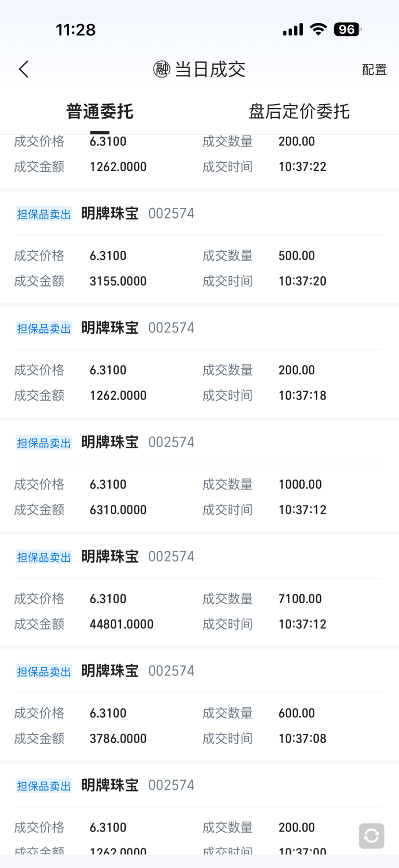Select the 担保品卖出 tag on 10:37:18 trade
The width and height of the screenshot is (399, 868).
pyautogui.click(x=44, y=329)
